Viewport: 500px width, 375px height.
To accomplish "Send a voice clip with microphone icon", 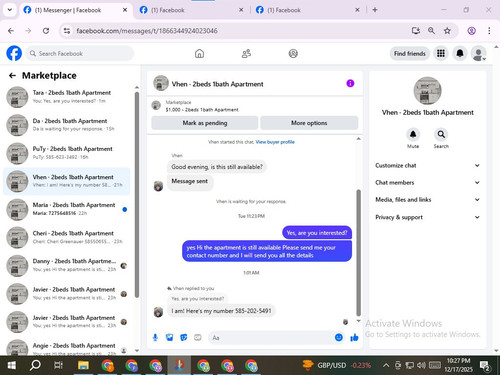I will [x=155, y=338].
